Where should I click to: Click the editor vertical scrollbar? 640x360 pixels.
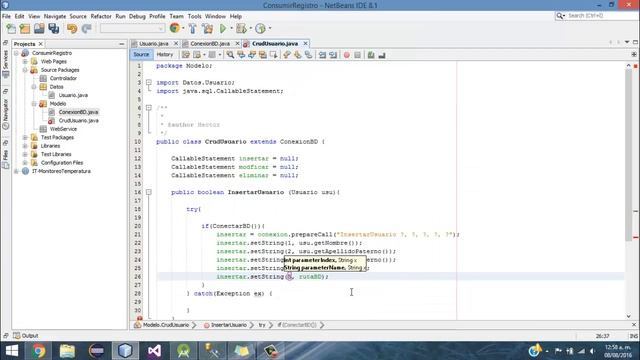pos(629,155)
